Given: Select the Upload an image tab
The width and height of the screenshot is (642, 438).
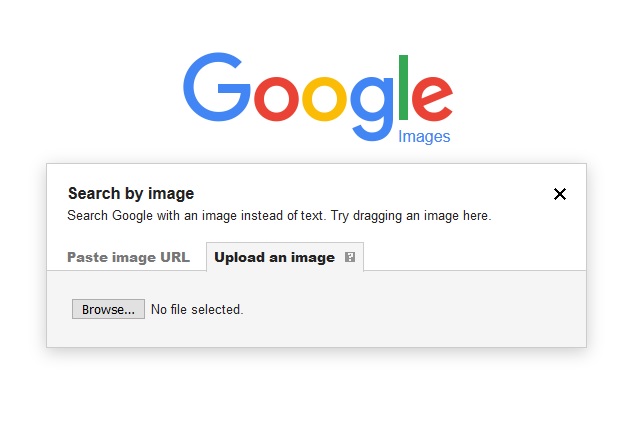Looking at the screenshot, I should (274, 257).
